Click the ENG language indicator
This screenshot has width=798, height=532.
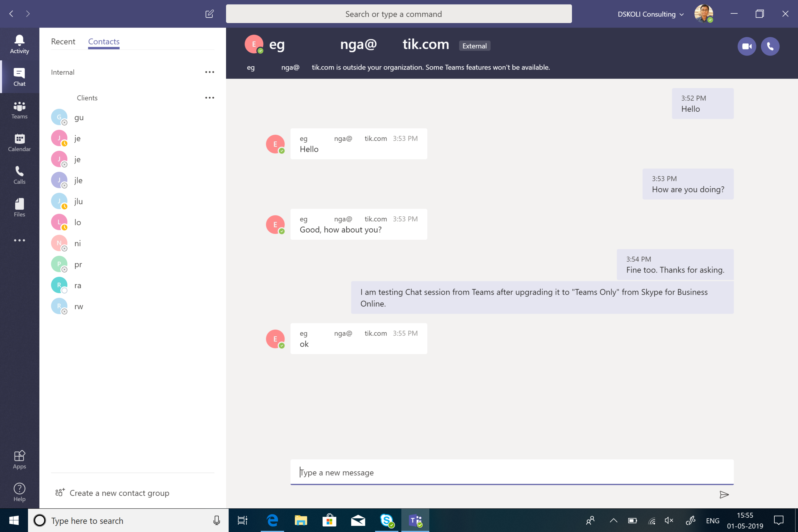[x=712, y=521]
